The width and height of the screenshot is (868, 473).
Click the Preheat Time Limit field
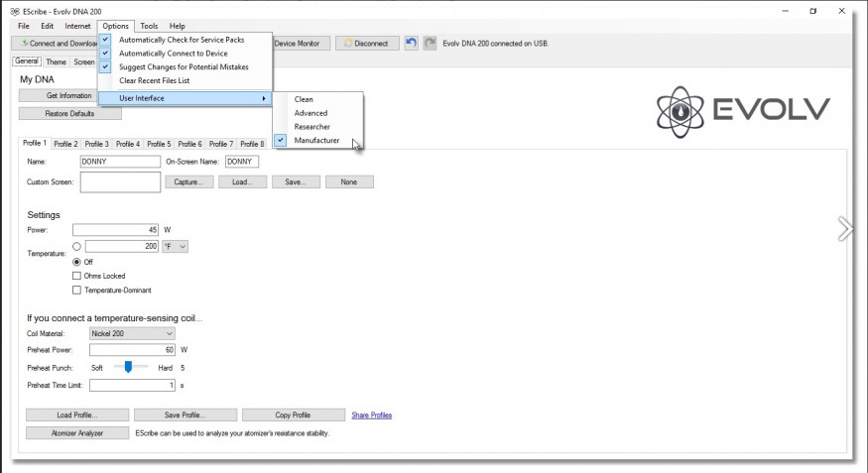[132, 385]
